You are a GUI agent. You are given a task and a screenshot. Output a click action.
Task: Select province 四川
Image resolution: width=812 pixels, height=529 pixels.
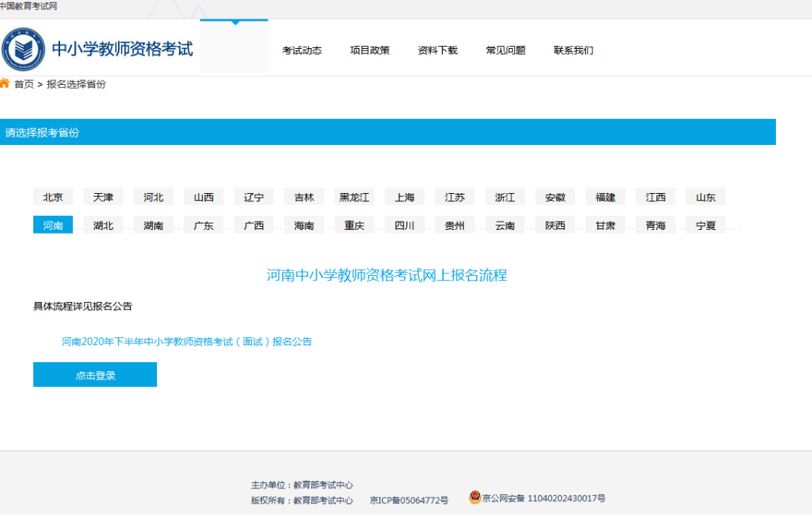point(404,225)
